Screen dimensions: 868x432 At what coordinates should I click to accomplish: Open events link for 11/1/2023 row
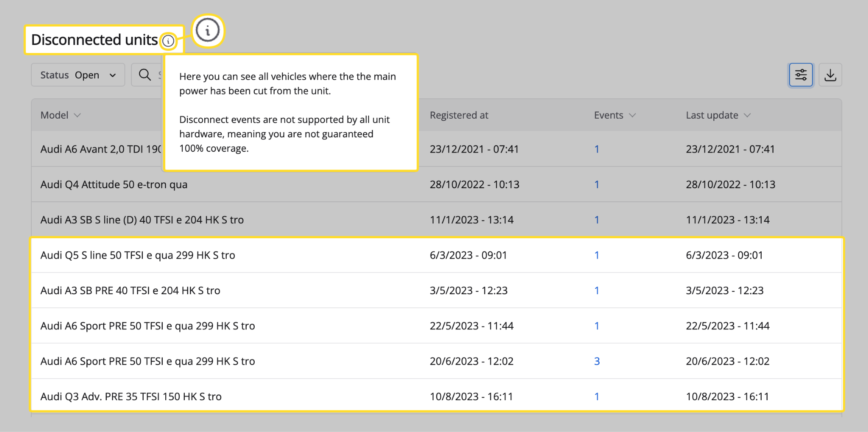[x=597, y=220]
